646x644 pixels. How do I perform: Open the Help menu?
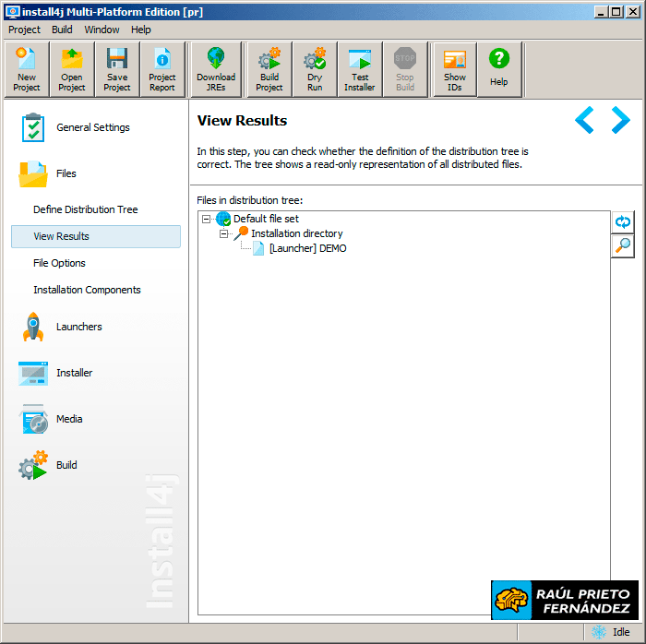pyautogui.click(x=141, y=30)
